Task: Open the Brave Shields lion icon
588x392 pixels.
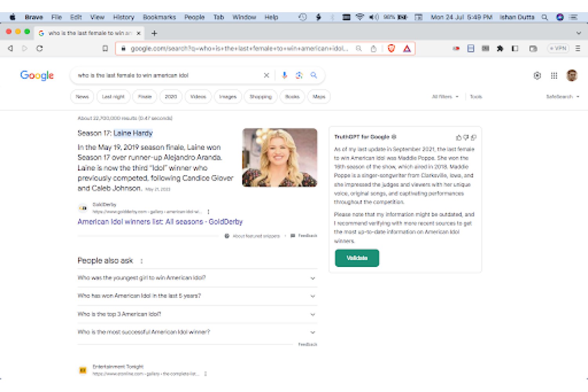Action: (391, 49)
